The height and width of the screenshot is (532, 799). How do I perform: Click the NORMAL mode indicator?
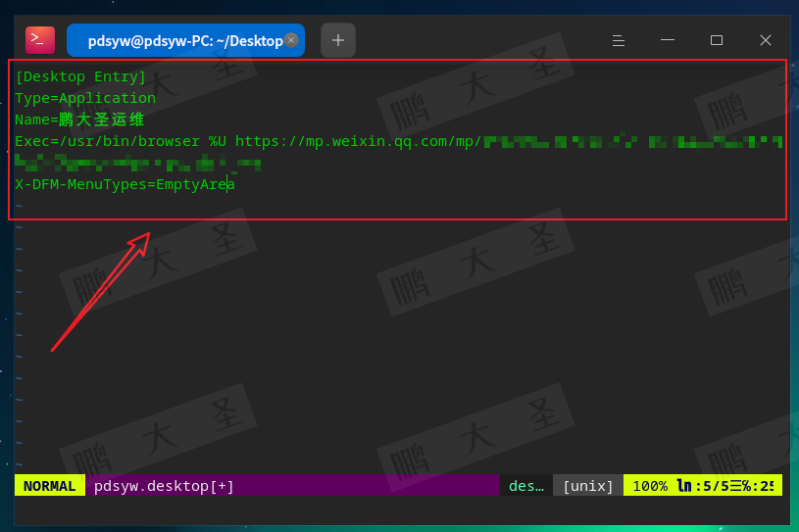coord(49,486)
